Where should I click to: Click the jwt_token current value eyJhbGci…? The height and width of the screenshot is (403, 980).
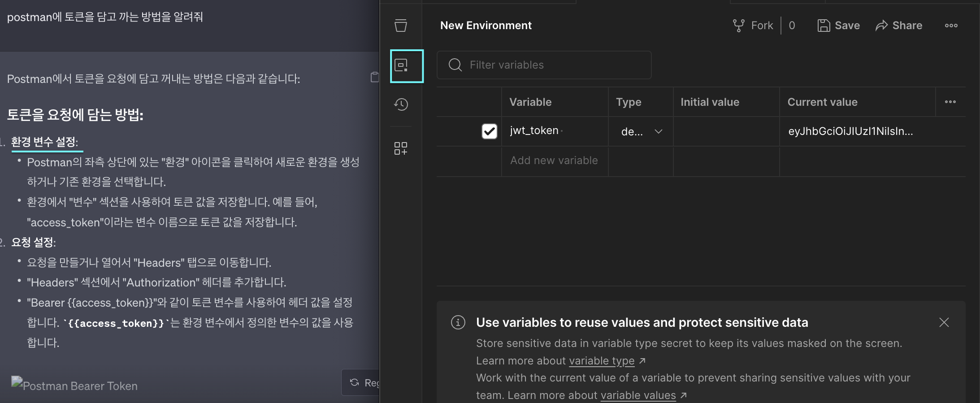coord(850,131)
